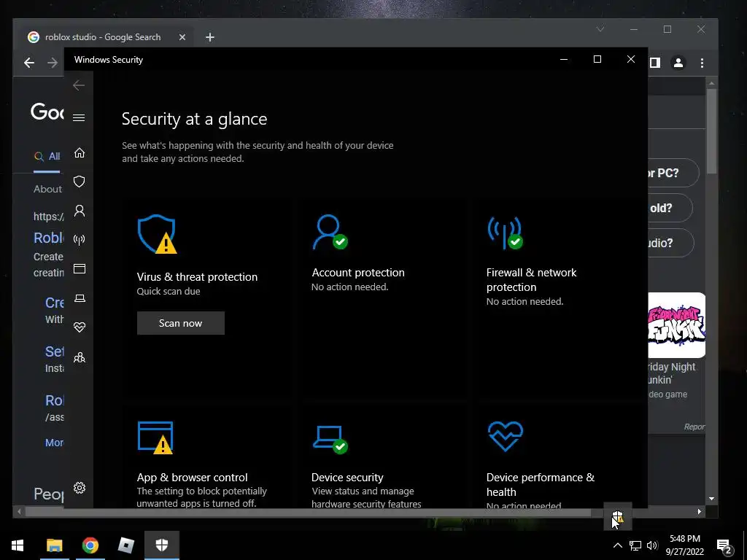Open Chrome three-dot menu
Viewport: 747px width, 560px height.
click(x=702, y=63)
